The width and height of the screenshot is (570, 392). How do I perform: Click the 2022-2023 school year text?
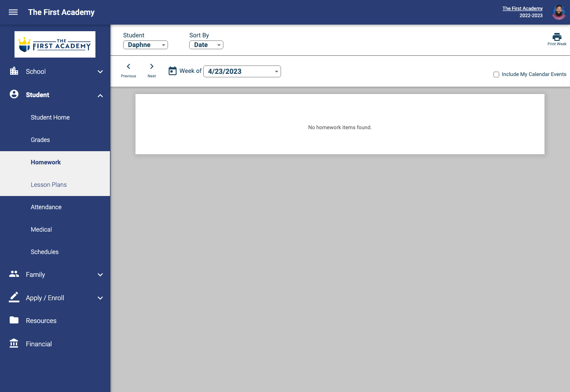click(531, 15)
